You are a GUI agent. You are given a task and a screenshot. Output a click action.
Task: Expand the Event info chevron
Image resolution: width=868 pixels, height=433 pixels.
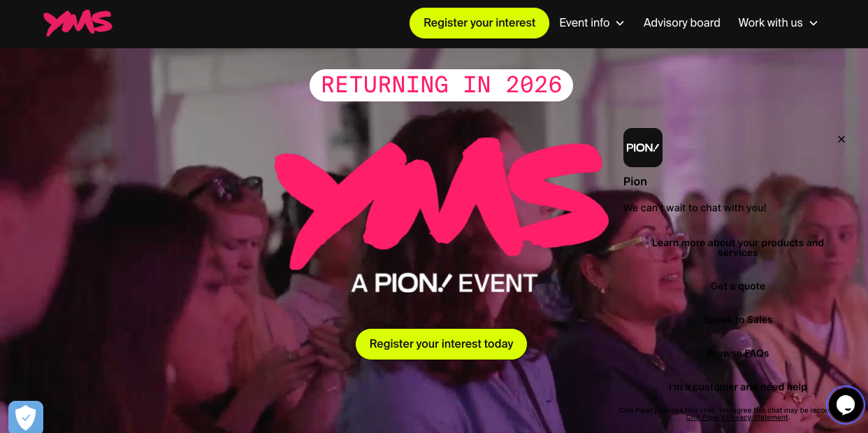[620, 23]
